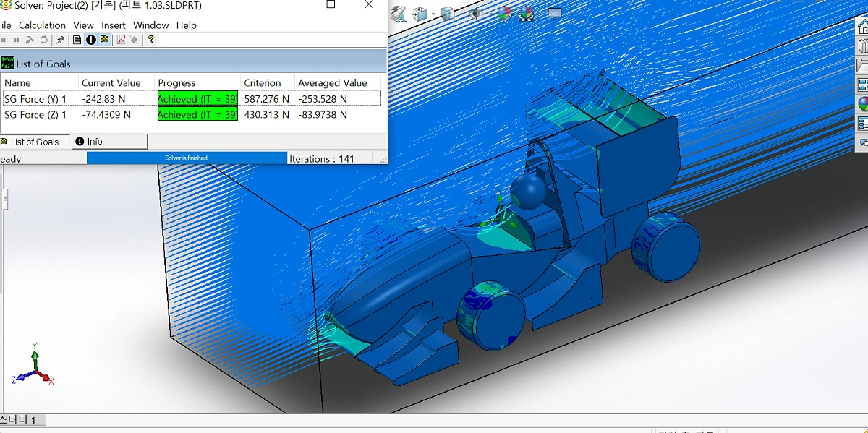Click the annotation view icon in heads-up toolbar
Image resolution: width=868 pixels, height=433 pixels.
399,14
